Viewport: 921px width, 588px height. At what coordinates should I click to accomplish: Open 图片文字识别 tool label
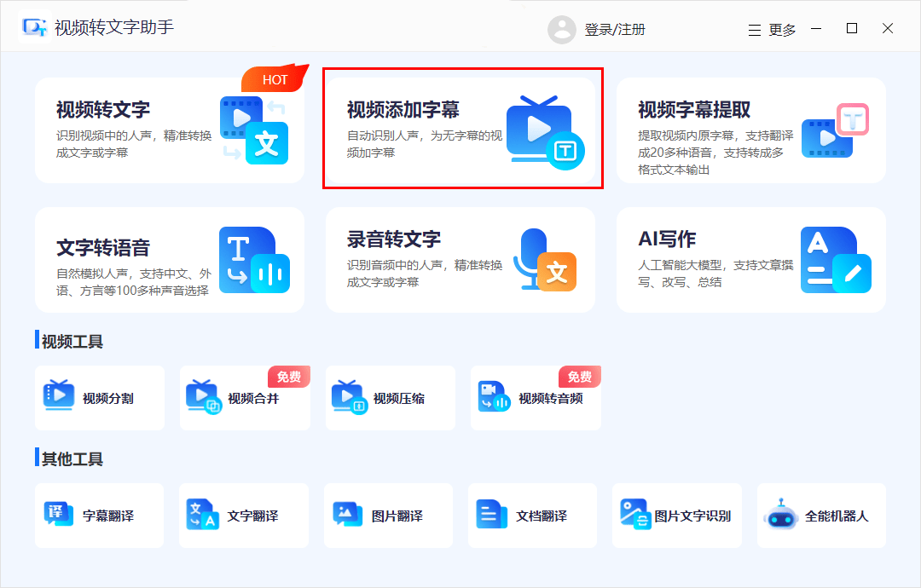click(x=692, y=516)
